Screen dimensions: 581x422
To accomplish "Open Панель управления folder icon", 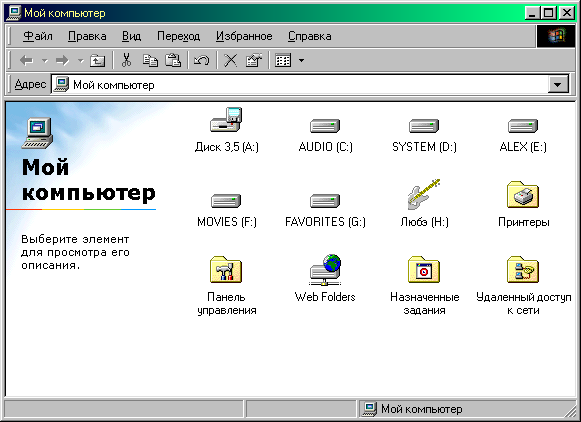I will tap(226, 269).
